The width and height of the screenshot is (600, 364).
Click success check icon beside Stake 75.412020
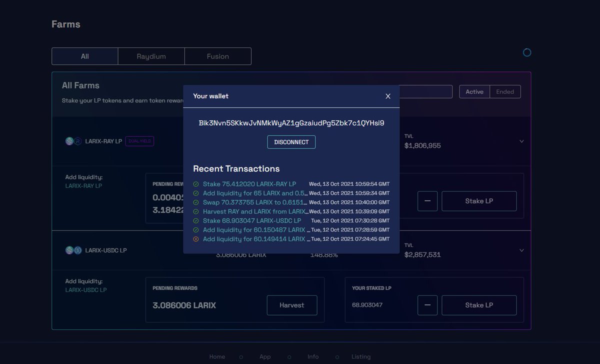tap(196, 184)
